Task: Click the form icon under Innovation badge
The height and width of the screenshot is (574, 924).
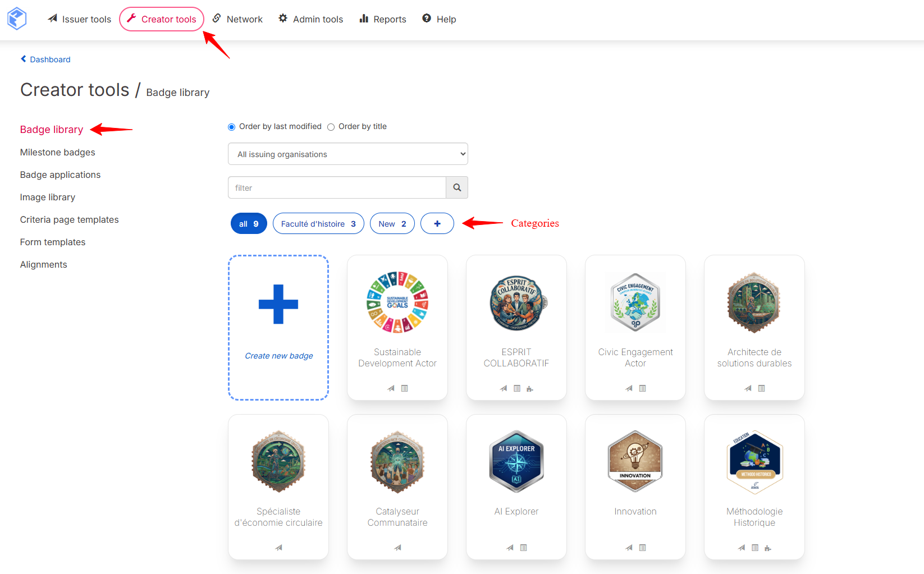Action: (643, 548)
